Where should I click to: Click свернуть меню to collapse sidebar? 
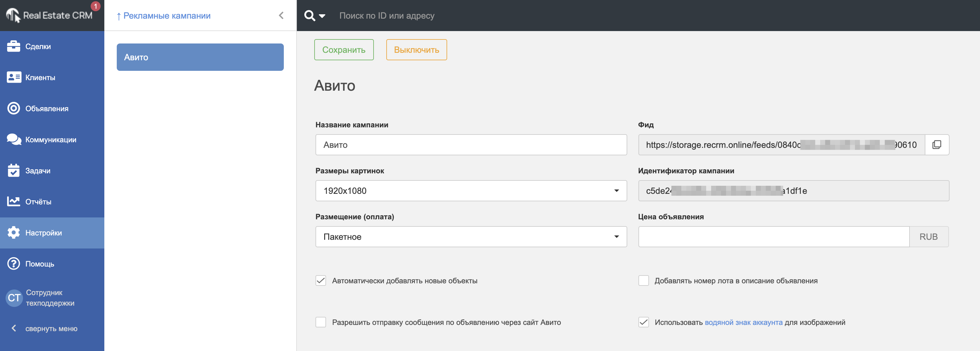coord(51,329)
